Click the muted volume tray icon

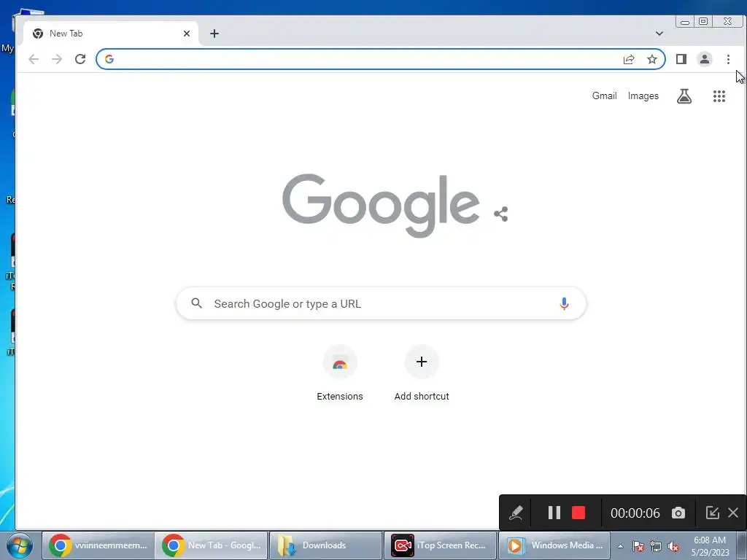pos(673,546)
